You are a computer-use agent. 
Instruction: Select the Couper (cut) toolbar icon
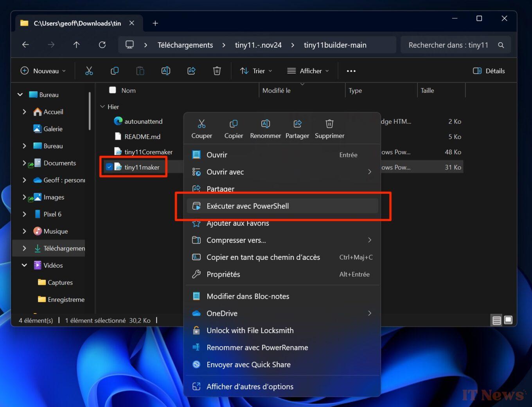coord(89,71)
